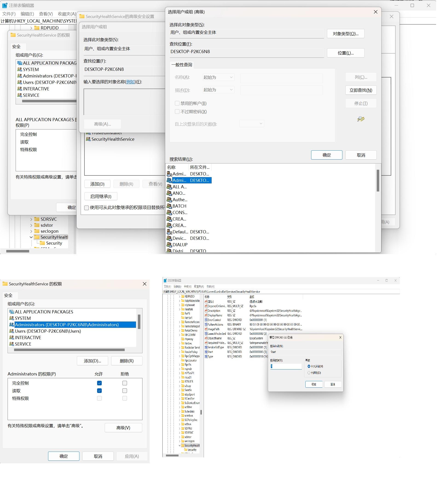Viewport: 437px width, 504px height.
Task: Collapse the SecurityHealth tree node
Action: [31, 237]
